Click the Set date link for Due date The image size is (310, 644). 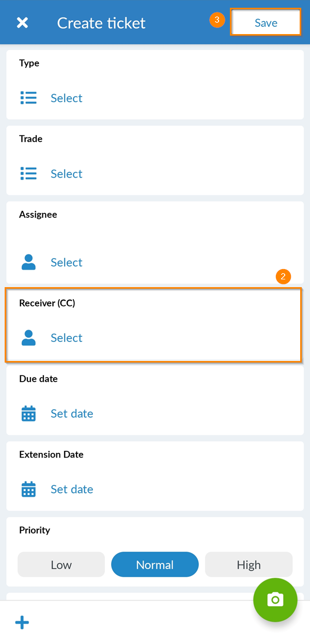pyautogui.click(x=72, y=413)
